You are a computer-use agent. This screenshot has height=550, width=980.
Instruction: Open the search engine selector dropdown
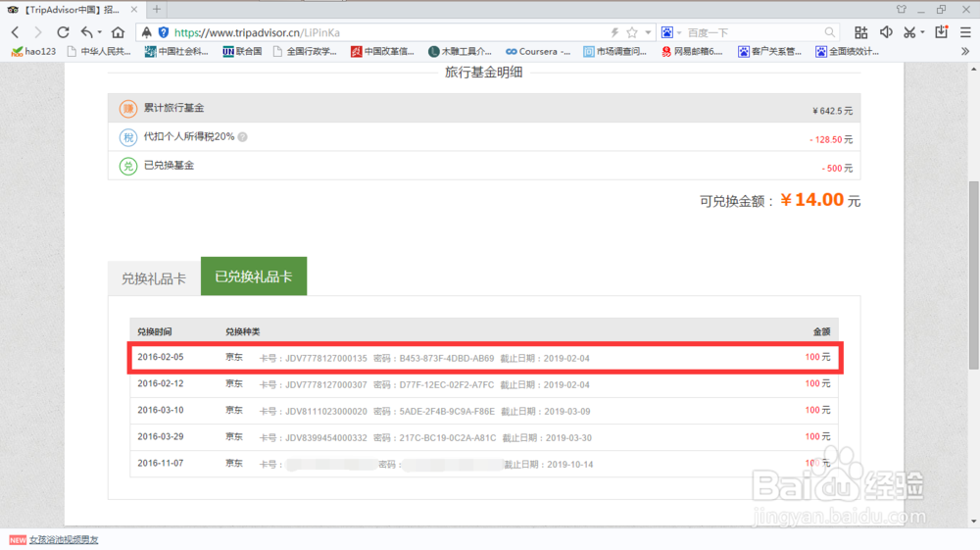[x=679, y=32]
